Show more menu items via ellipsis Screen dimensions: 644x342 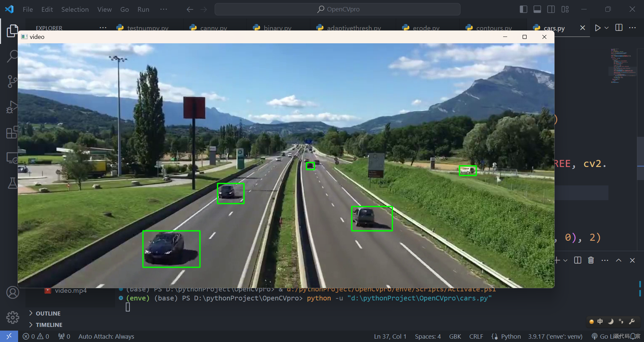click(x=163, y=9)
